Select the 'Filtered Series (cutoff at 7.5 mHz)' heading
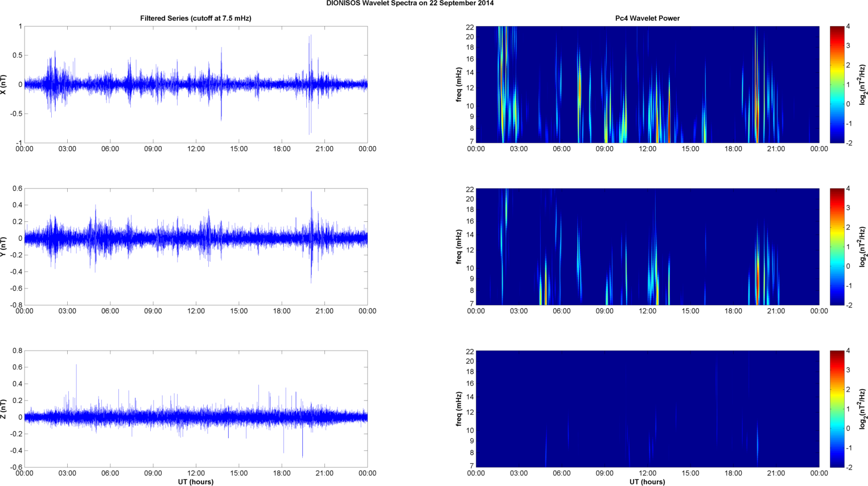Viewport: 868px width, 486px height. point(196,18)
